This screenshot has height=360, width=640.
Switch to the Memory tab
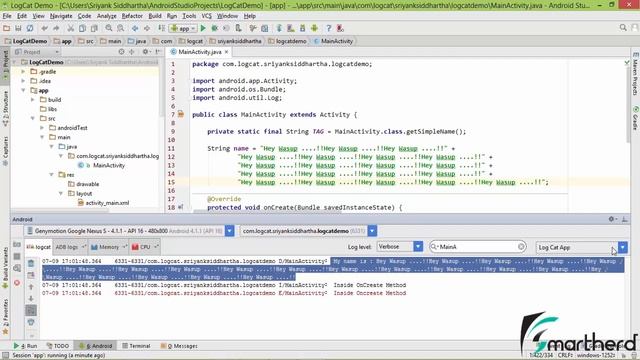109,247
